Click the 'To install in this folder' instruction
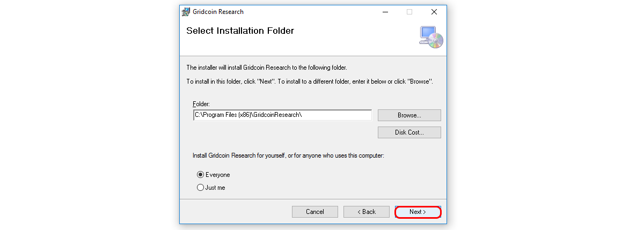This screenshot has height=230, width=644. (x=309, y=81)
